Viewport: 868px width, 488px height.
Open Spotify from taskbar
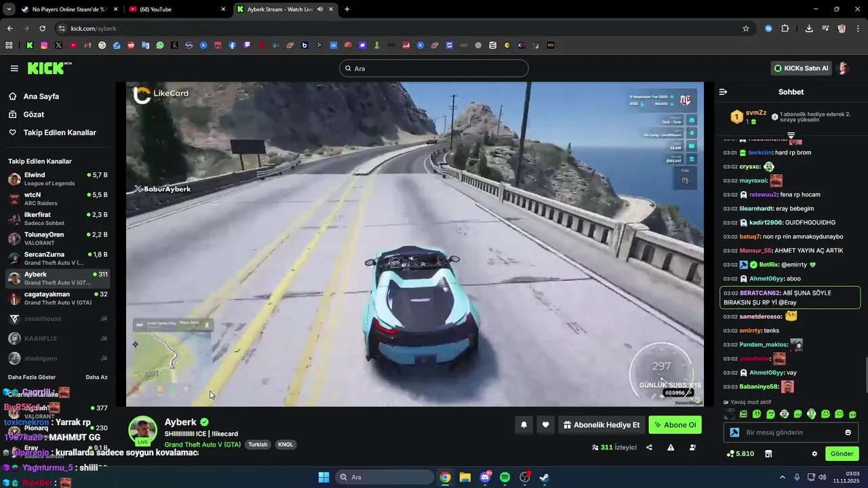click(x=505, y=477)
